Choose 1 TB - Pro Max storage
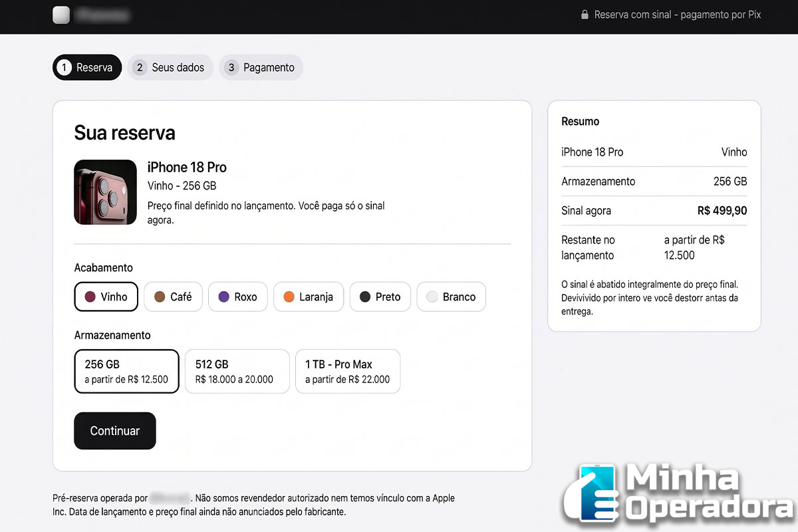 348,371
